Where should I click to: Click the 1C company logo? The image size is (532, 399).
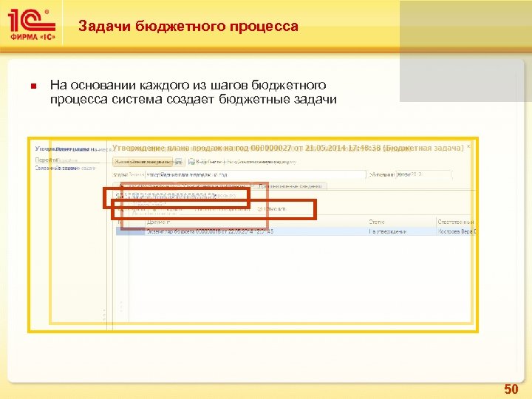(x=32, y=24)
